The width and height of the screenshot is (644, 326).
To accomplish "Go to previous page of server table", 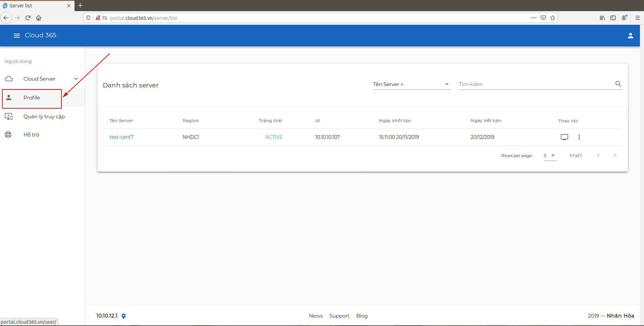I will 598,155.
